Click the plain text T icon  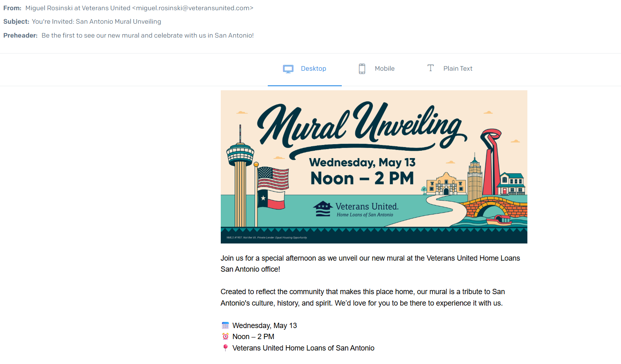tap(430, 68)
